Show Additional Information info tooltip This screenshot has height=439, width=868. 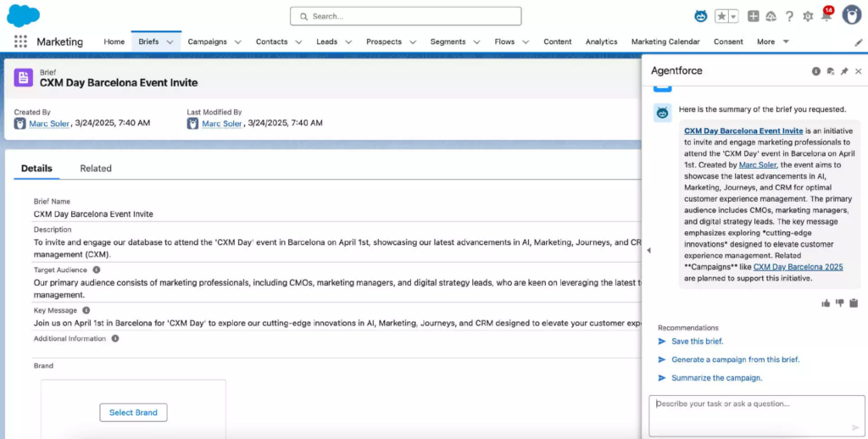pos(115,338)
